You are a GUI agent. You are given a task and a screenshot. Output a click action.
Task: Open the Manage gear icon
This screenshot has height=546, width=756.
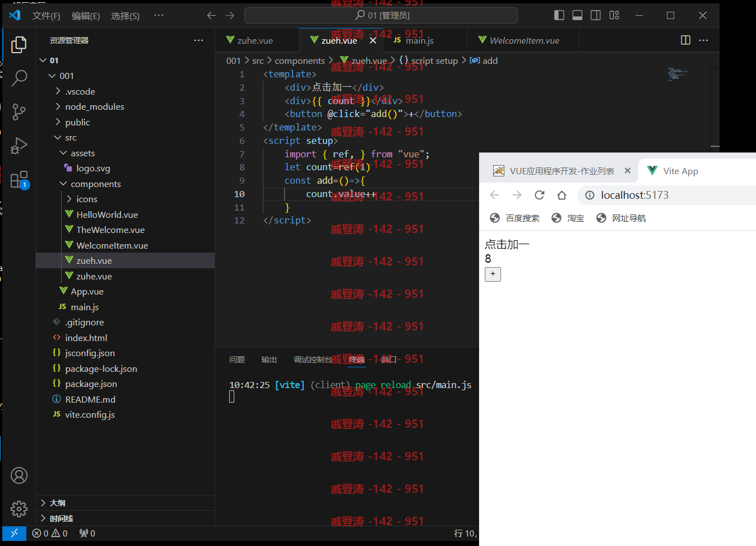[x=19, y=509]
